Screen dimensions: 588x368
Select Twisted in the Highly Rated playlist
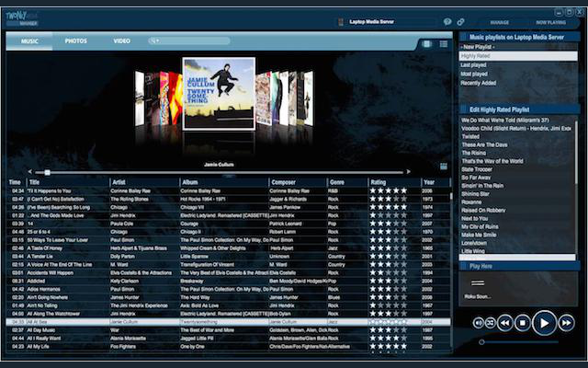(470, 137)
